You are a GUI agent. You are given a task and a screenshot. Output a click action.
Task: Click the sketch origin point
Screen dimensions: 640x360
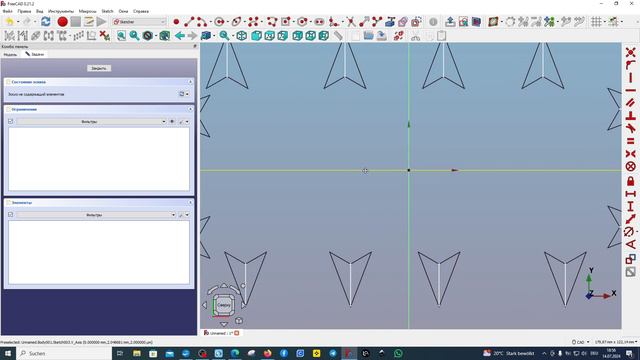[409, 170]
